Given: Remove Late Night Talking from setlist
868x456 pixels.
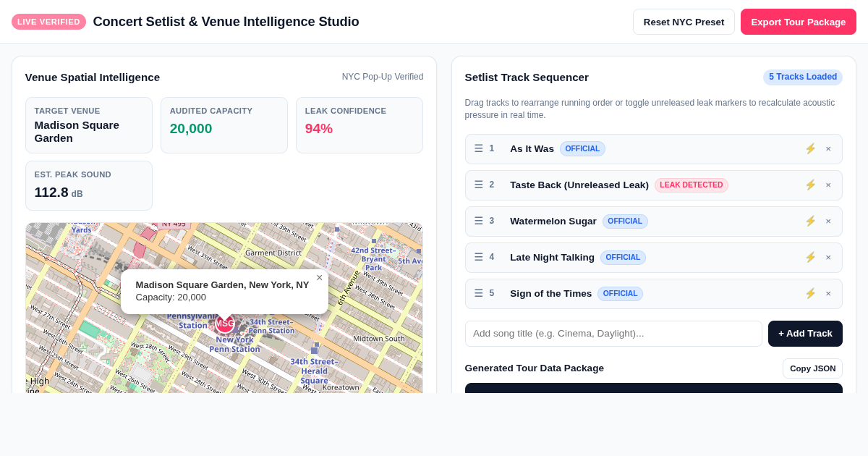Looking at the screenshot, I should pos(828,257).
